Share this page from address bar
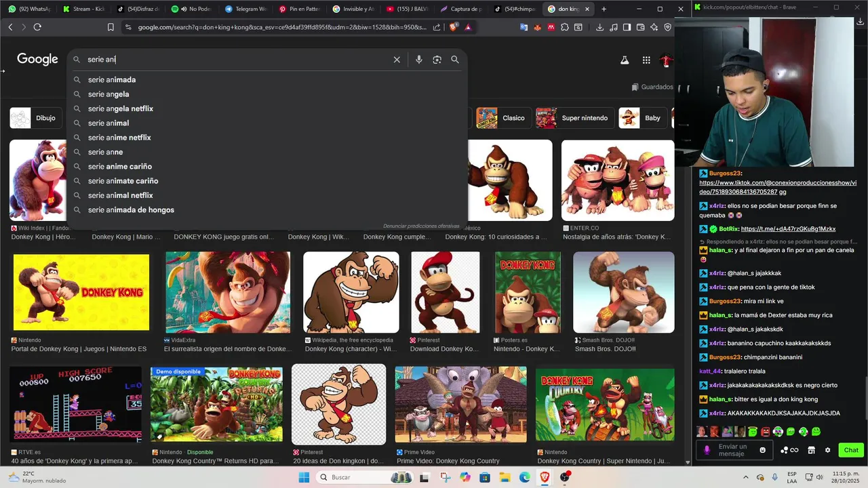The height and width of the screenshot is (488, 868). coord(437,27)
